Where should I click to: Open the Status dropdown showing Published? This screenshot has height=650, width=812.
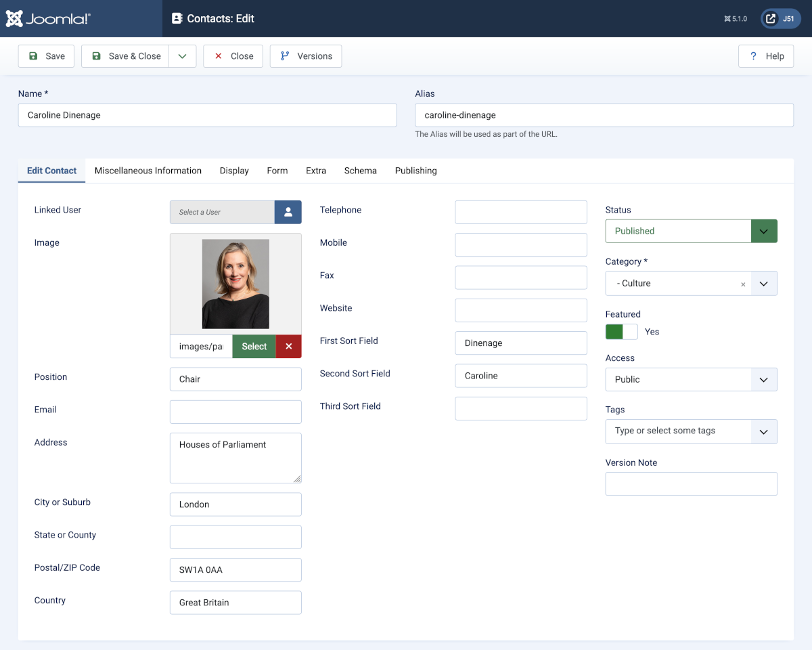pos(763,230)
